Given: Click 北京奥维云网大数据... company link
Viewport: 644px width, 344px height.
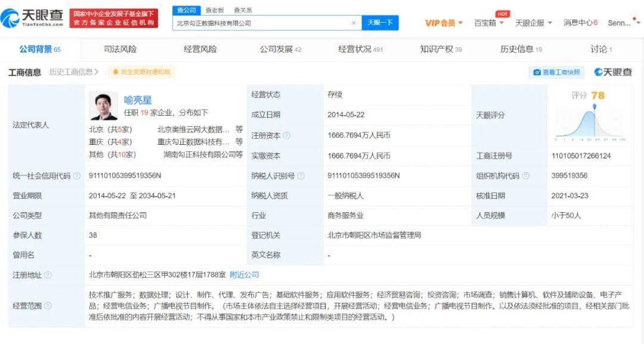Looking at the screenshot, I should (x=193, y=130).
